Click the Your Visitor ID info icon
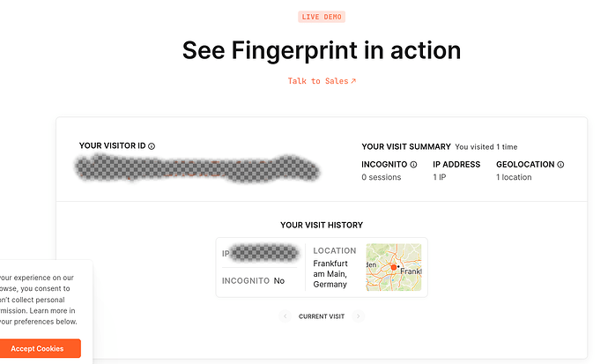 [152, 146]
